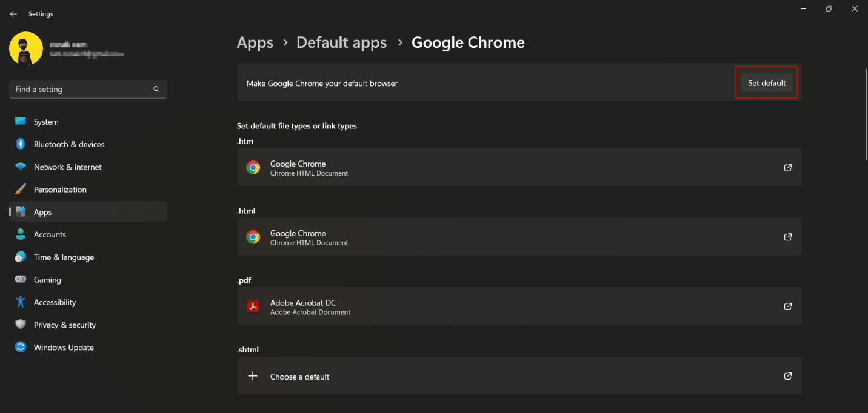Click the Find a setting search field
This screenshot has height=413, width=868.
(82, 89)
